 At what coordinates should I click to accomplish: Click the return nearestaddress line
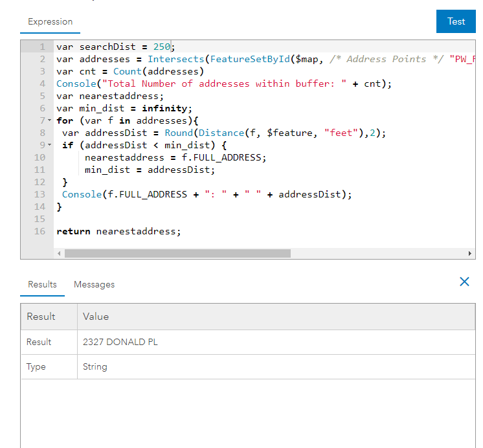coord(118,231)
